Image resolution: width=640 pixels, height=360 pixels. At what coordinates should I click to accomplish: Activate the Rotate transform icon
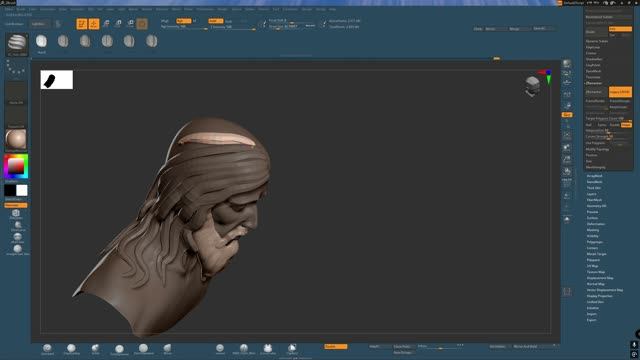130,24
